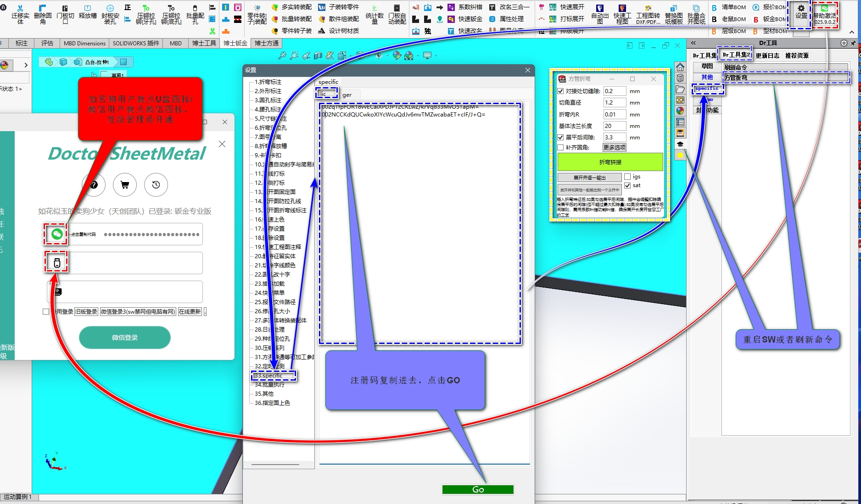Click the 旧版登录 button
861x504 pixels.
(x=86, y=311)
